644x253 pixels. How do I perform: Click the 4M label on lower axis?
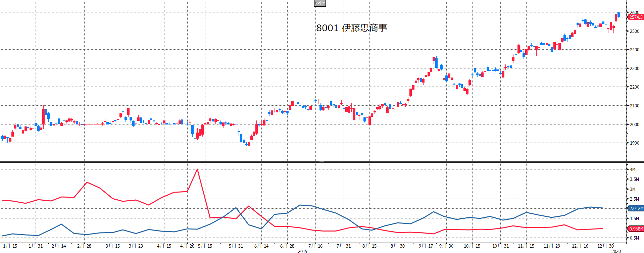[x=633, y=169]
